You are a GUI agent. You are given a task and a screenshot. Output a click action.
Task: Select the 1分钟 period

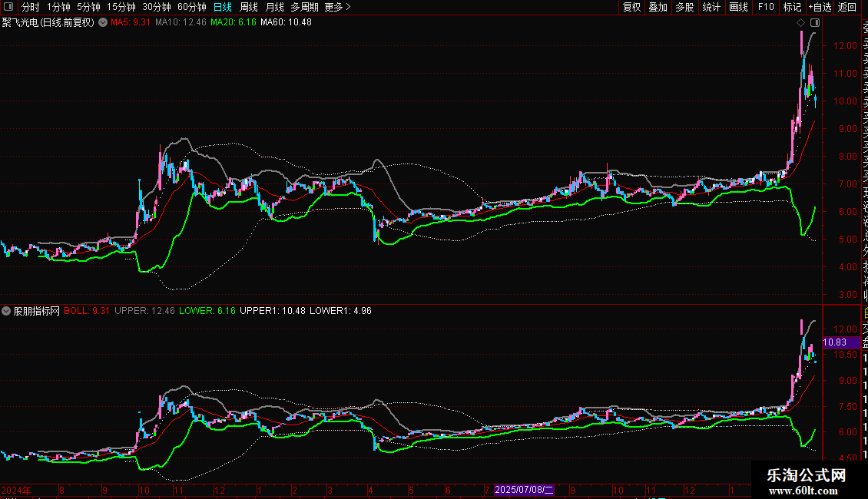click(58, 7)
